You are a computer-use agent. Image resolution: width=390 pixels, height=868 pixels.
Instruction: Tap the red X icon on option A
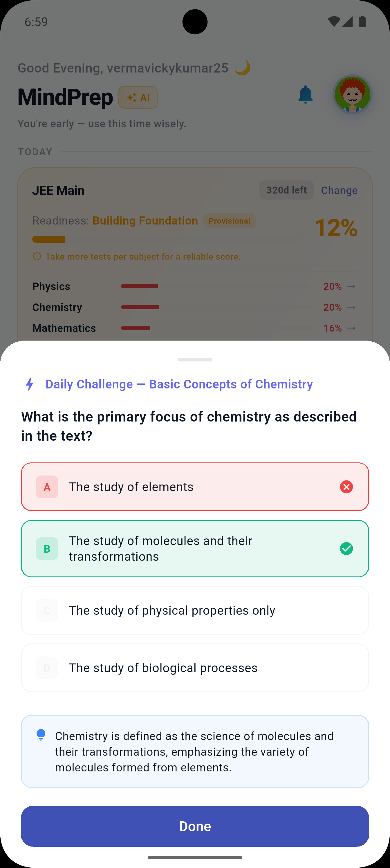pyautogui.click(x=346, y=487)
